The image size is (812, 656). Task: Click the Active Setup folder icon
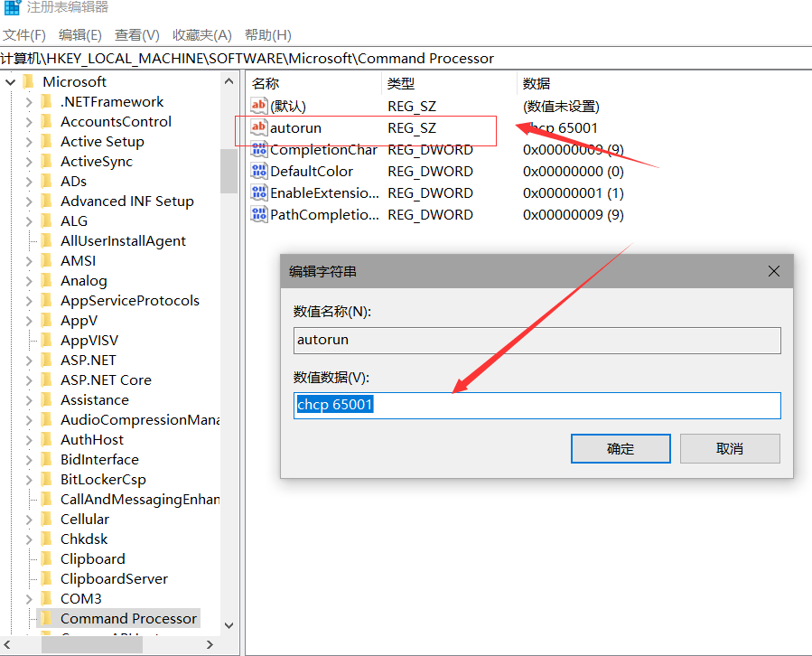[x=47, y=142]
